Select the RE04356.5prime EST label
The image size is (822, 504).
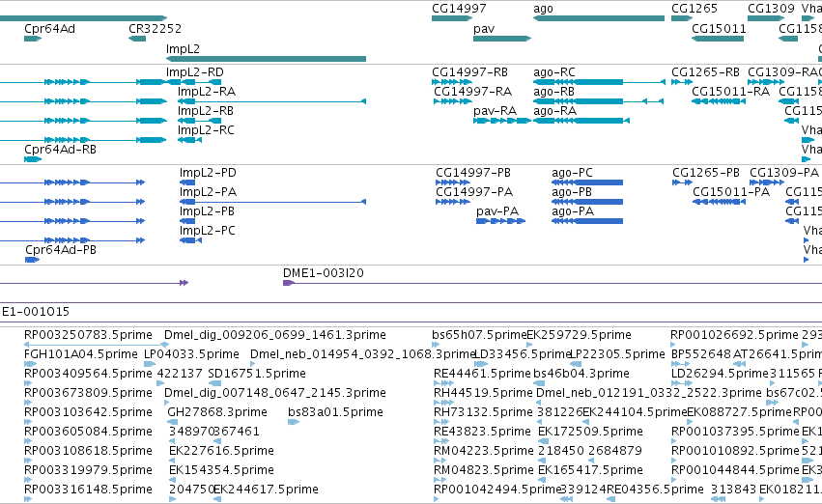coord(655,490)
